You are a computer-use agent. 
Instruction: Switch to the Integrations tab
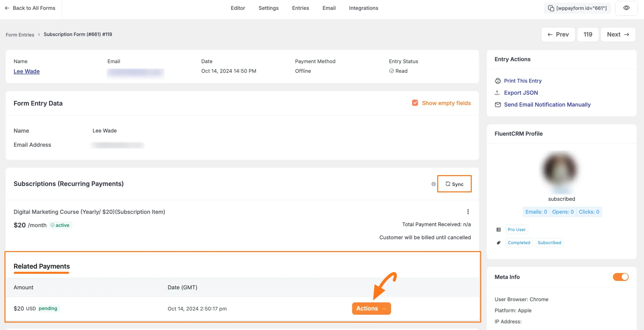(363, 8)
